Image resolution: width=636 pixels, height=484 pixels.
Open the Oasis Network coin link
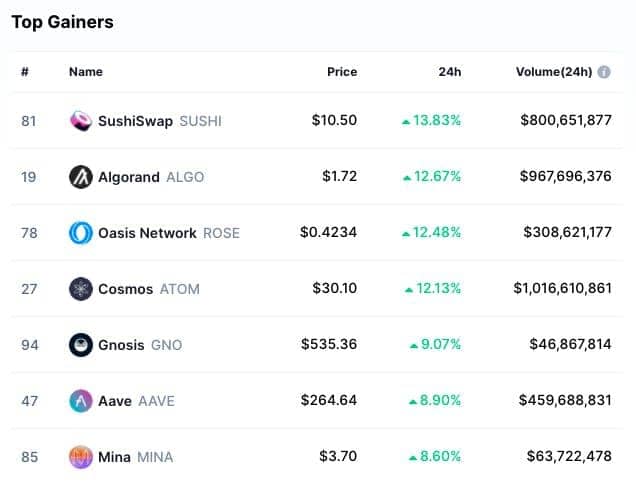coord(147,233)
